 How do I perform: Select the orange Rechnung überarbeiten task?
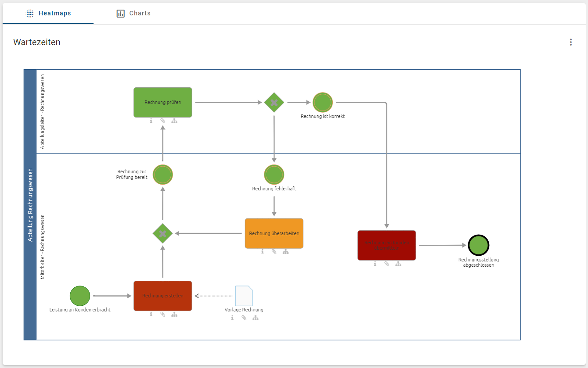[274, 233]
